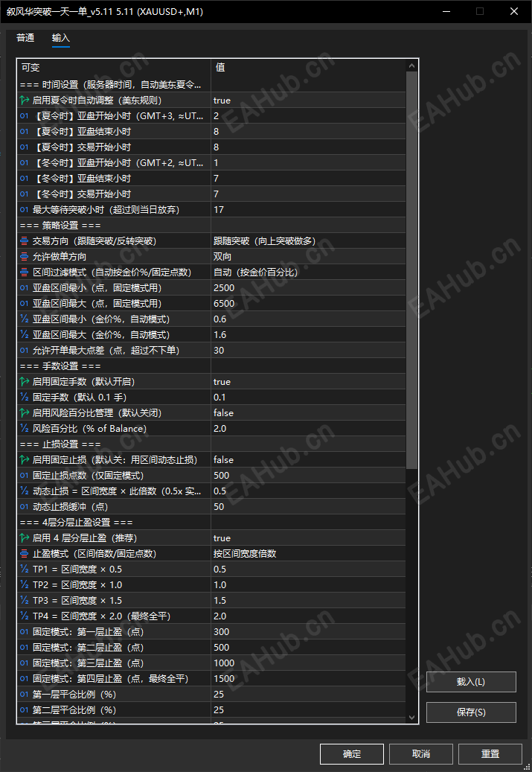The image size is (532, 772).
Task: Toggle the false value of 启用固定止损
Action: (308, 460)
